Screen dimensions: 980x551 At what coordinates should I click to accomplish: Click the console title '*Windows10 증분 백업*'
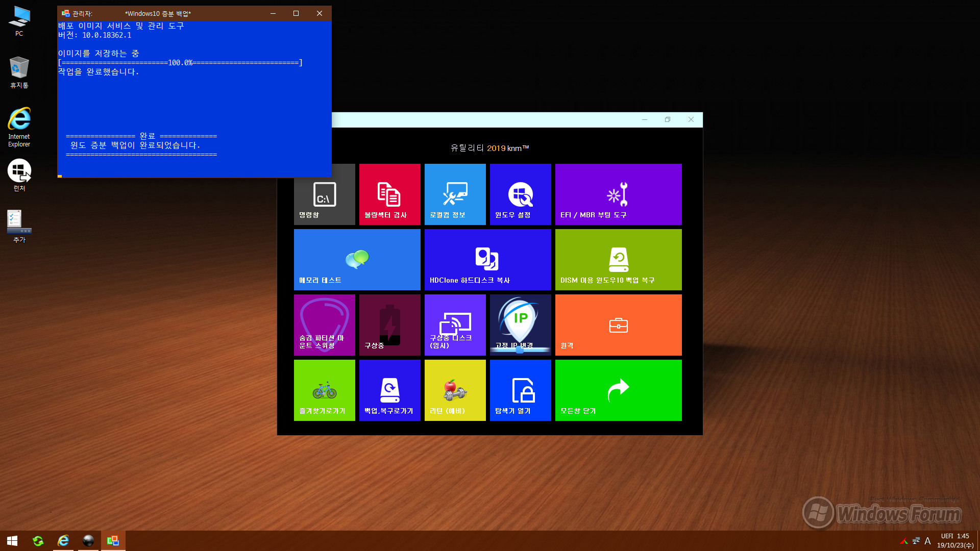[x=158, y=14]
